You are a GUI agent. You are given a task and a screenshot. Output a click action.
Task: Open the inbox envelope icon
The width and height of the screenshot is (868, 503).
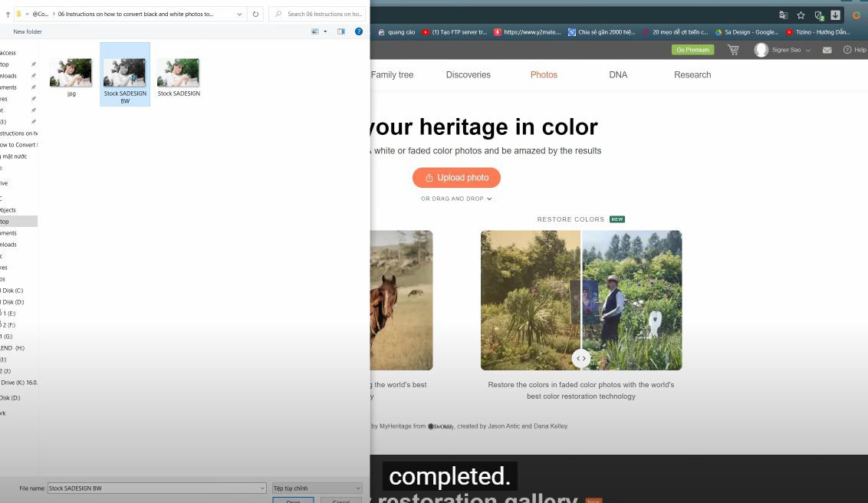click(827, 50)
